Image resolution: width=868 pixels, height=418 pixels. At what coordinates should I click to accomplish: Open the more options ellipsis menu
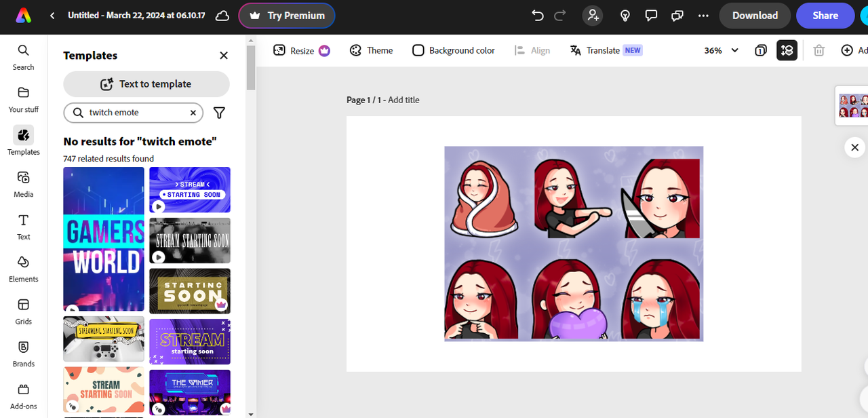pyautogui.click(x=703, y=16)
